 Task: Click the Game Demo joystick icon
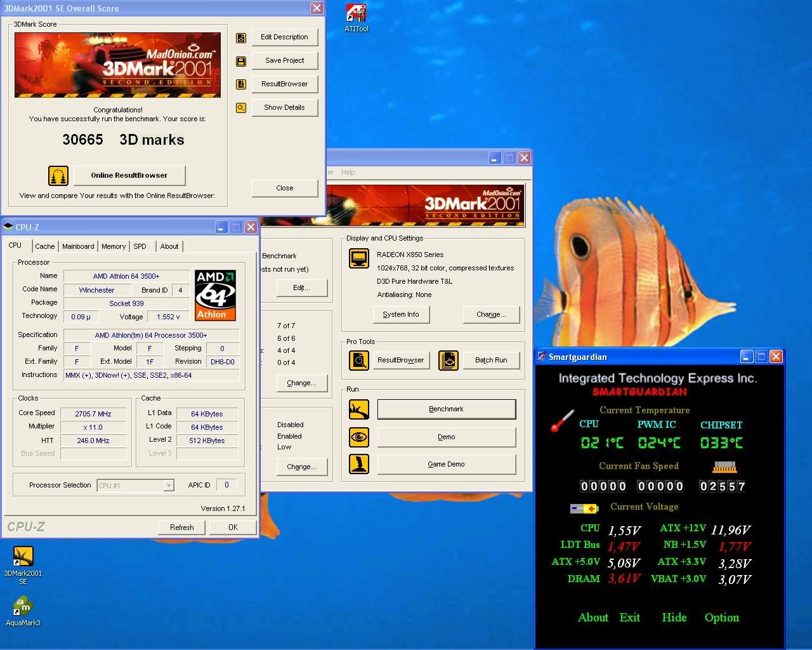pyautogui.click(x=359, y=464)
